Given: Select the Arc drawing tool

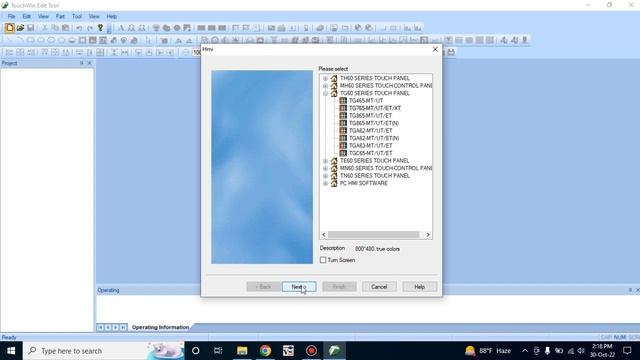Looking at the screenshot, I should coord(20,40).
